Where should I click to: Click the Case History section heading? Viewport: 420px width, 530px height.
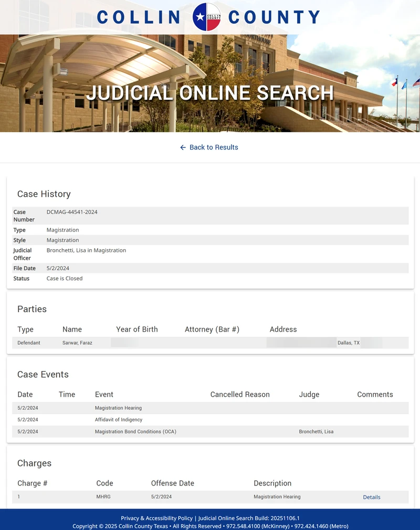click(x=44, y=194)
